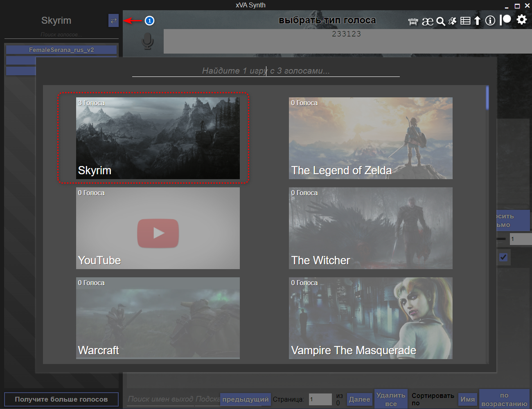Screen dimensions: 532x409
Task: Open the plugins puzzle piece icon
Action: coord(452,21)
